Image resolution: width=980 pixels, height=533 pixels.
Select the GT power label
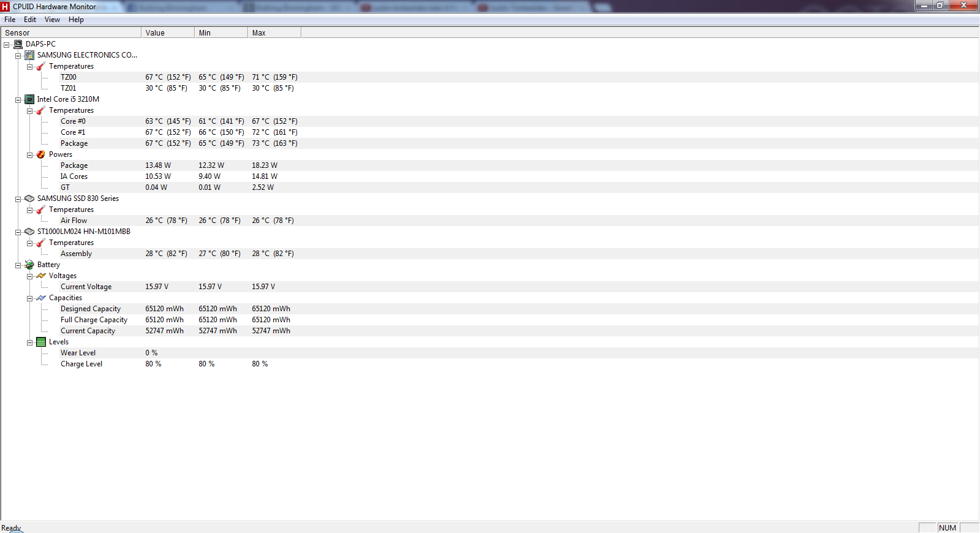click(65, 187)
